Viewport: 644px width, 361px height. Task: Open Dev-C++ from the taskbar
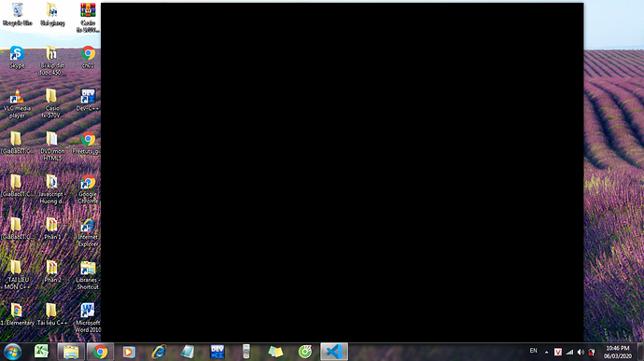click(217, 352)
